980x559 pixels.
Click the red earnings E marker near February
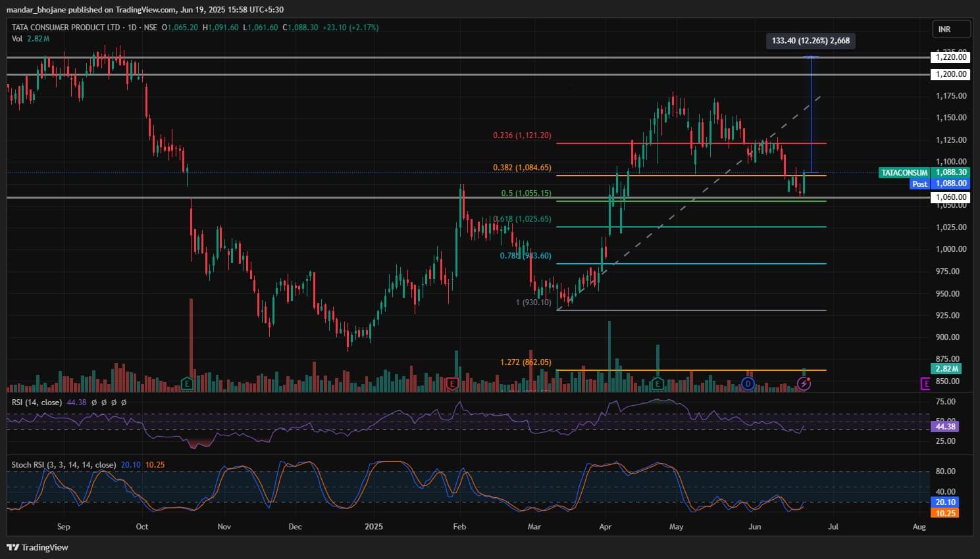(x=451, y=383)
